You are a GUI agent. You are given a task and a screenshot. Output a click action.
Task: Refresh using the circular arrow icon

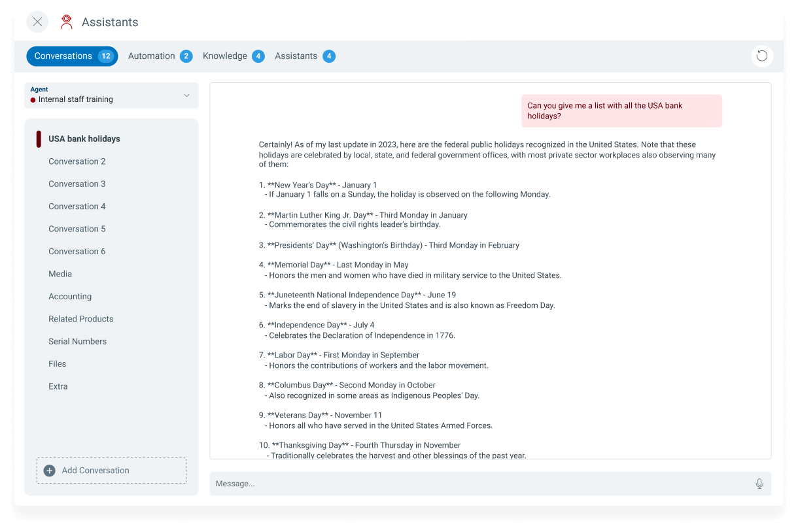tap(762, 56)
